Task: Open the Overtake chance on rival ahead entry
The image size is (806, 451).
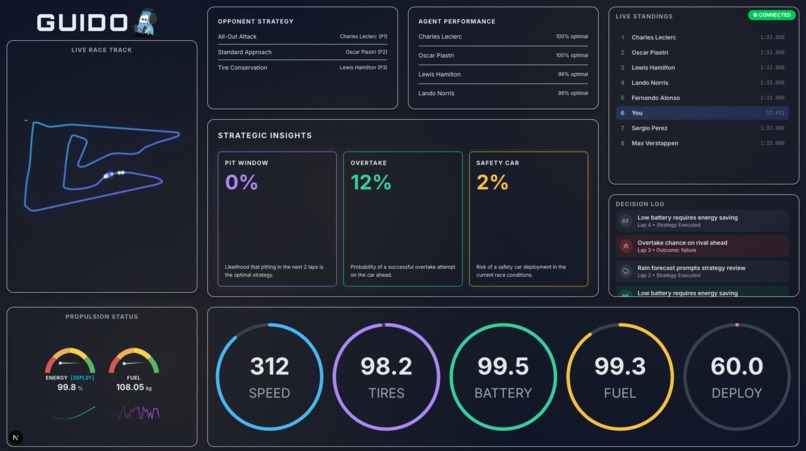Action: 702,246
